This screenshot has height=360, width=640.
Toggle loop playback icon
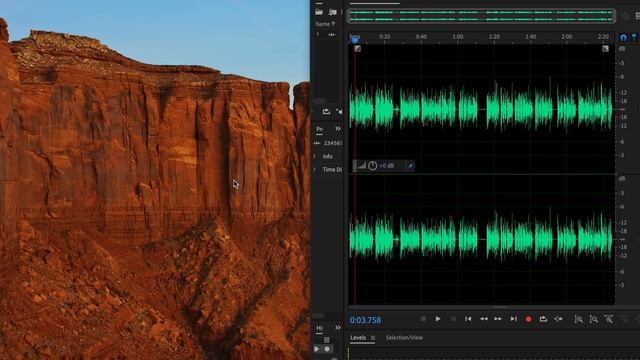pos(543,319)
